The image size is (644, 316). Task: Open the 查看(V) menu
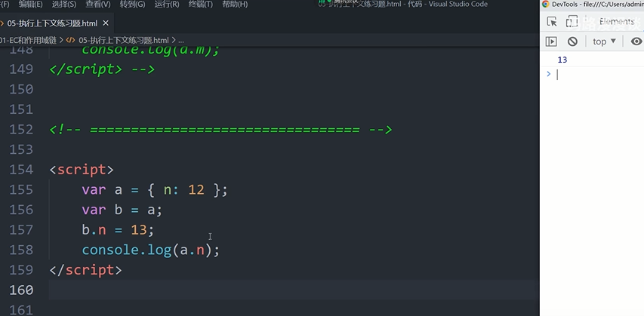click(x=97, y=5)
